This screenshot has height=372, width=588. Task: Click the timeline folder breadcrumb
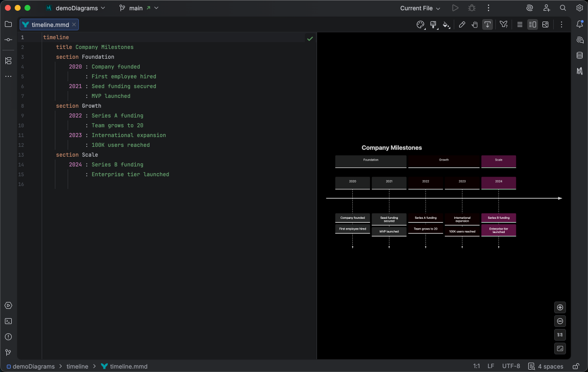77,366
